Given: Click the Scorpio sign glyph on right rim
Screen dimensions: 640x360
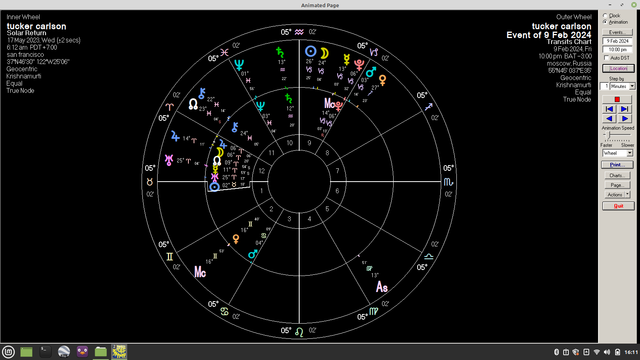Looking at the screenshot, I should point(448,182).
